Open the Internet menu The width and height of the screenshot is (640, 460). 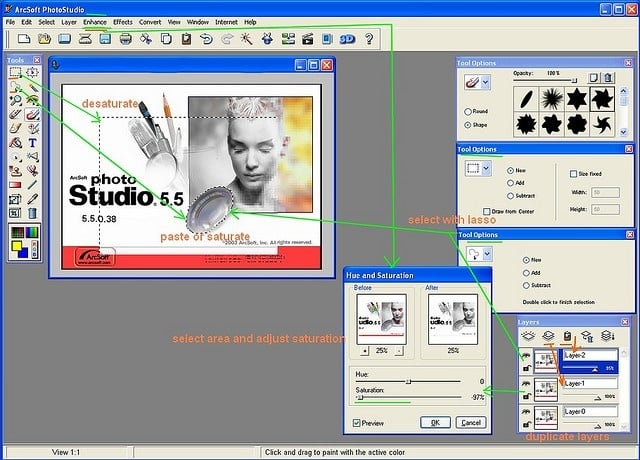(226, 22)
